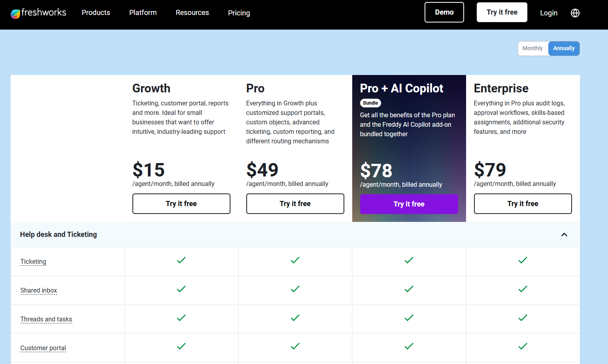Try the Growth plan for free

[x=181, y=204]
